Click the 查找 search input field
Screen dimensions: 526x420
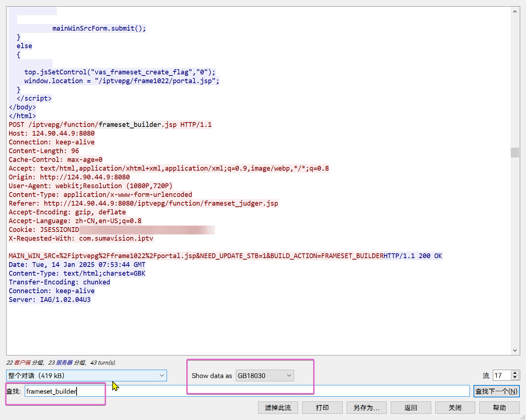tap(247, 391)
